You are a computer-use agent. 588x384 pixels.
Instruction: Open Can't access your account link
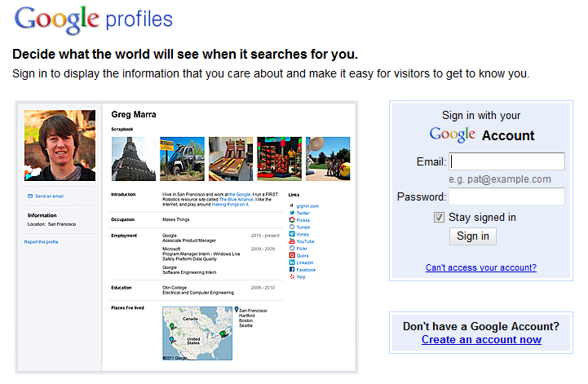click(480, 267)
